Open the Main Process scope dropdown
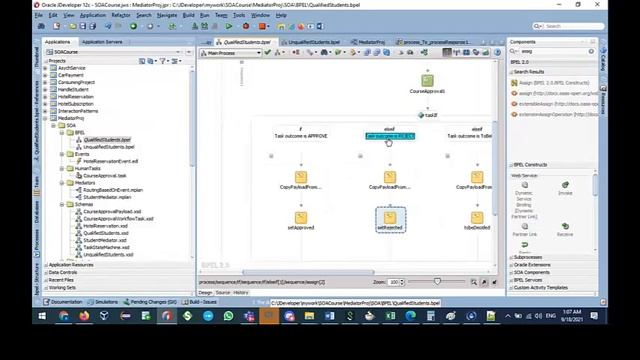 click(x=258, y=53)
